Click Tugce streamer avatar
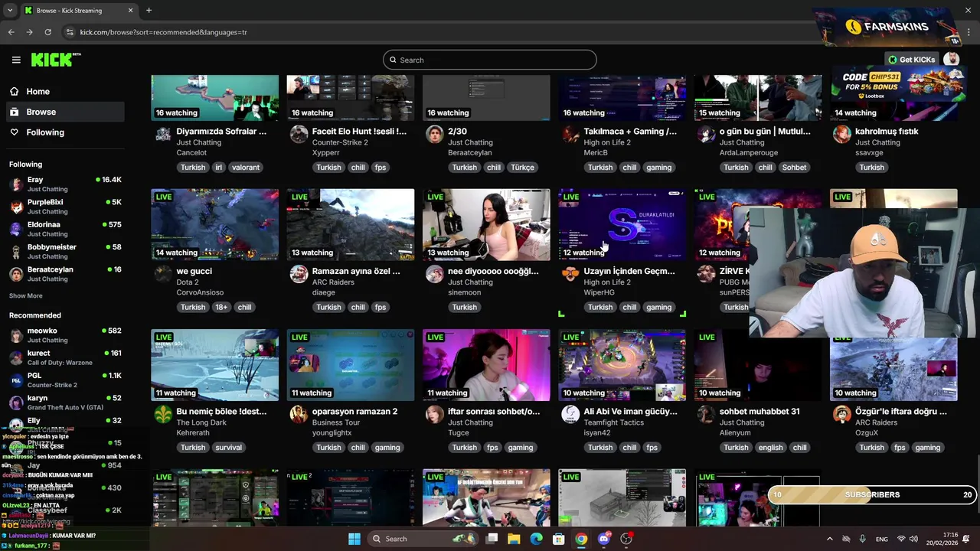This screenshot has width=980, height=551. tap(434, 415)
